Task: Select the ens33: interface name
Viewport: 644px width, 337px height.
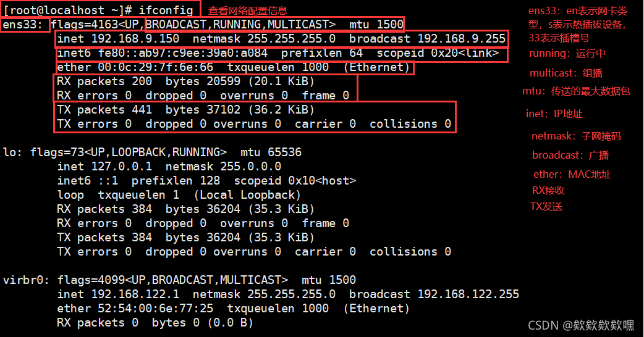Action: pos(23,25)
